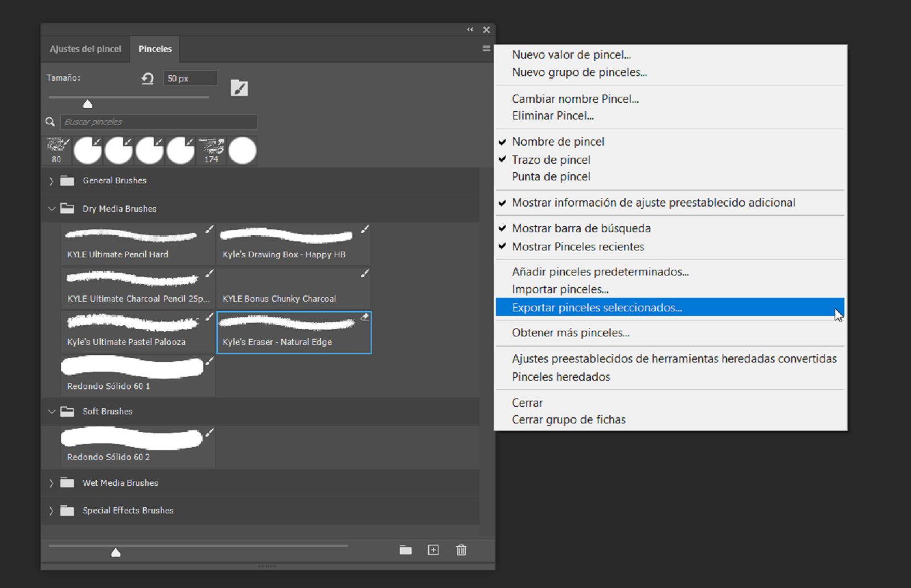Click the delete brush trash icon
The image size is (911, 588).
coord(461,550)
